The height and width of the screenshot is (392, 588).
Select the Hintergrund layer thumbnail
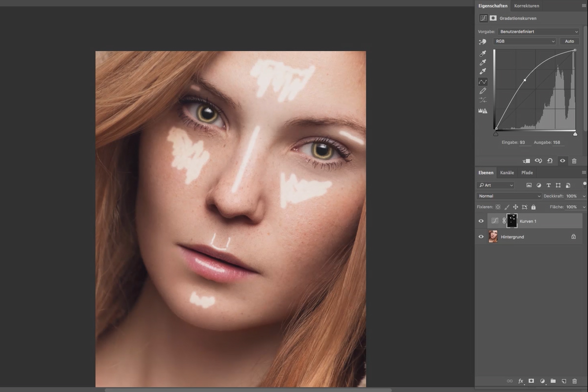[x=493, y=237]
